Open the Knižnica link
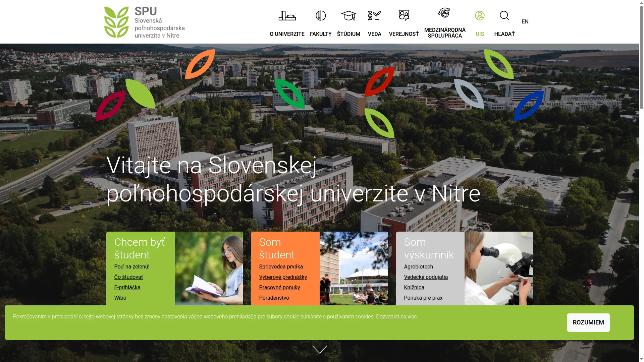644x362 pixels. tap(414, 287)
